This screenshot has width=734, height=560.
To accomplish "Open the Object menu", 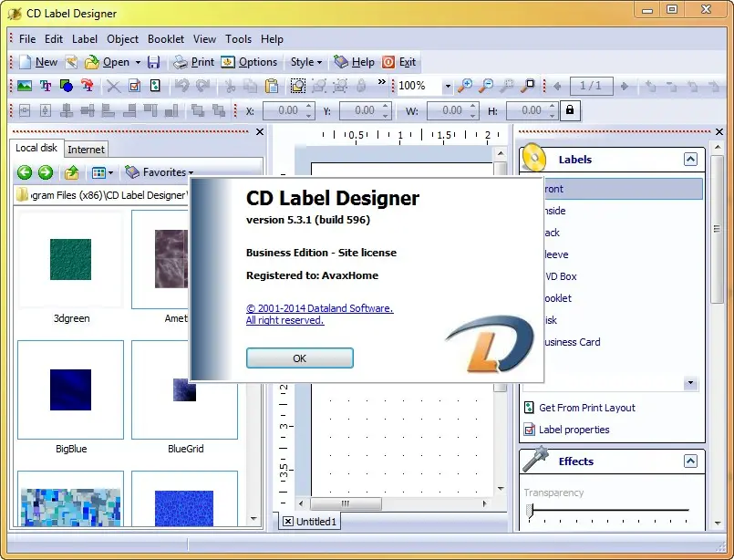I will [123, 39].
